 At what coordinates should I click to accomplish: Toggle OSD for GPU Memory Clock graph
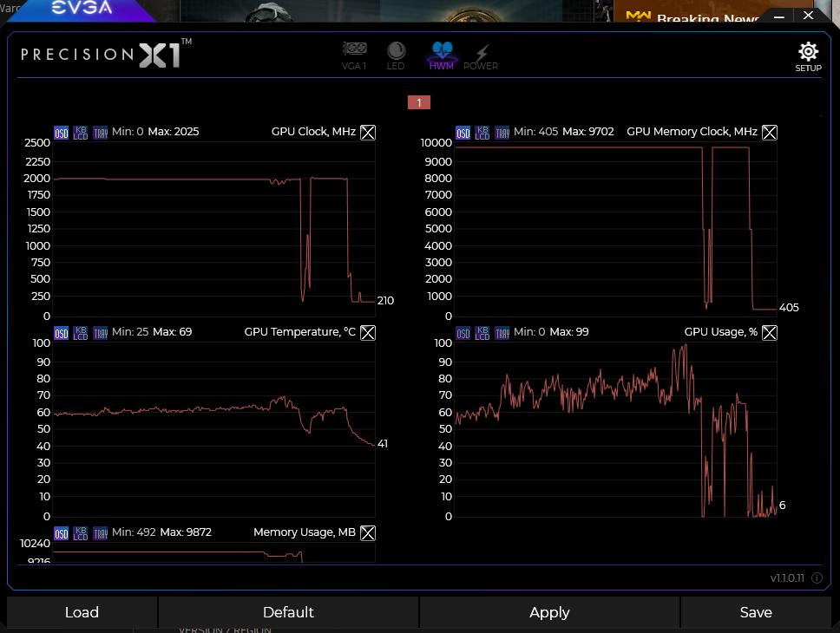[x=463, y=133]
